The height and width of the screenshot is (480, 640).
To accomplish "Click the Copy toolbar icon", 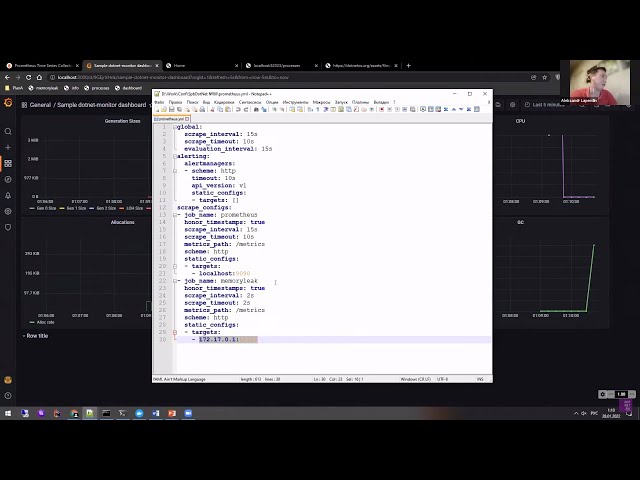I will pos(220,109).
